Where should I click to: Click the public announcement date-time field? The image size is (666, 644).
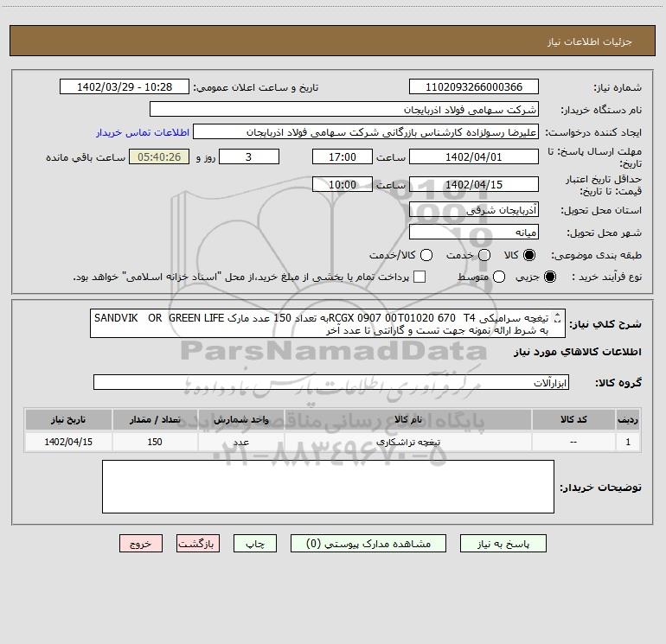click(x=125, y=86)
